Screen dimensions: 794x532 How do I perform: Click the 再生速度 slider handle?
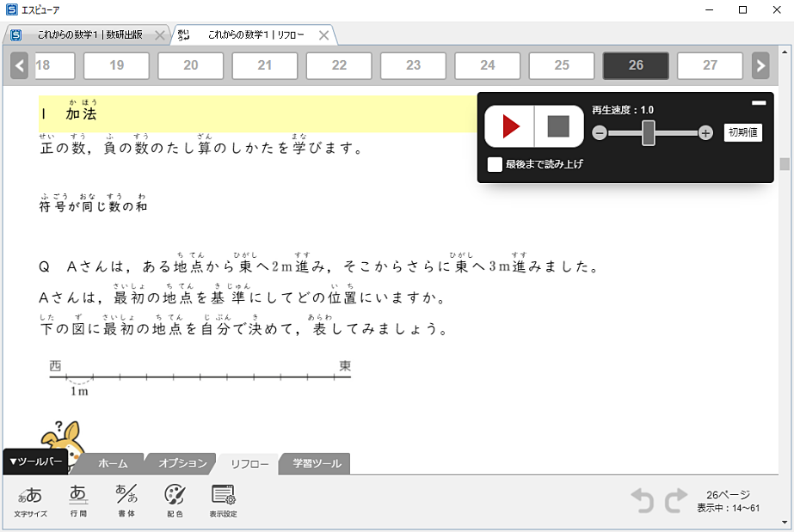coord(649,132)
